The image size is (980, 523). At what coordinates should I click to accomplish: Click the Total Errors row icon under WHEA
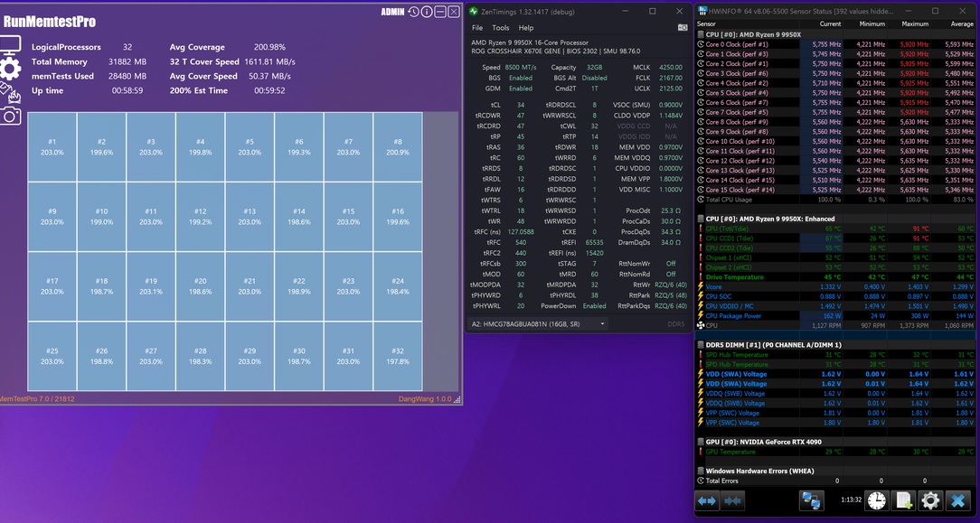pyautogui.click(x=701, y=481)
